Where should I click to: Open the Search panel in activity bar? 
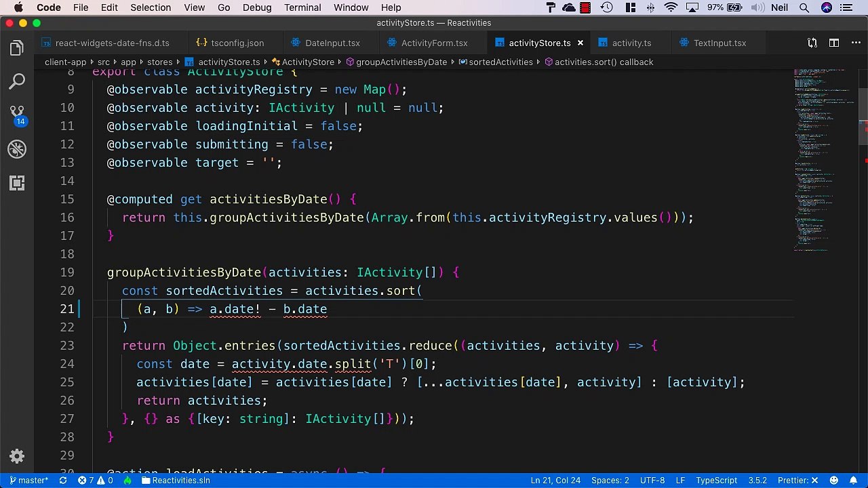point(17,82)
